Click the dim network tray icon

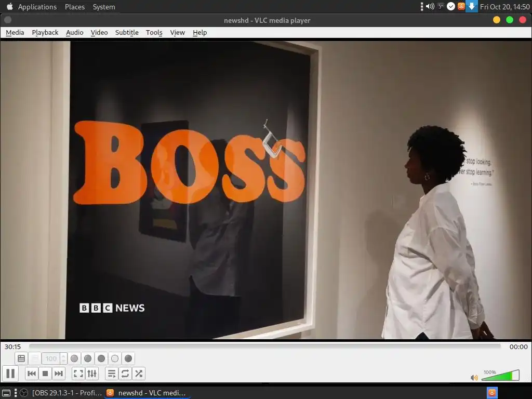point(441,6)
